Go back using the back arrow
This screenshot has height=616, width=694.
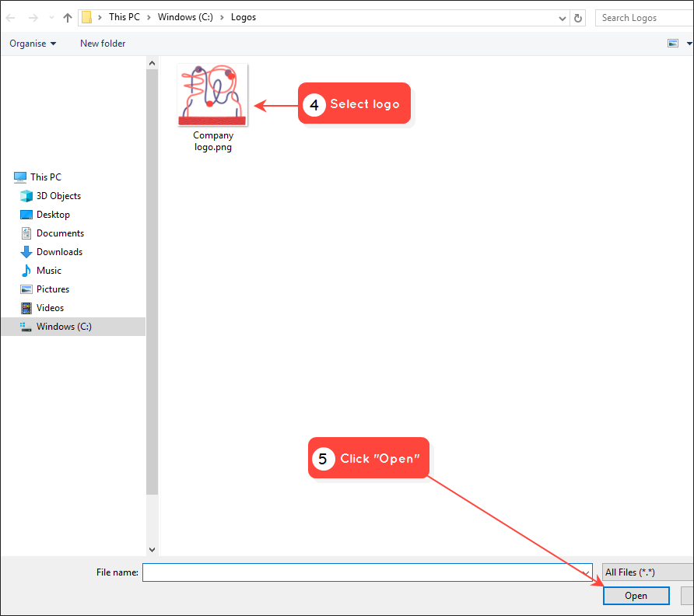click(x=11, y=18)
